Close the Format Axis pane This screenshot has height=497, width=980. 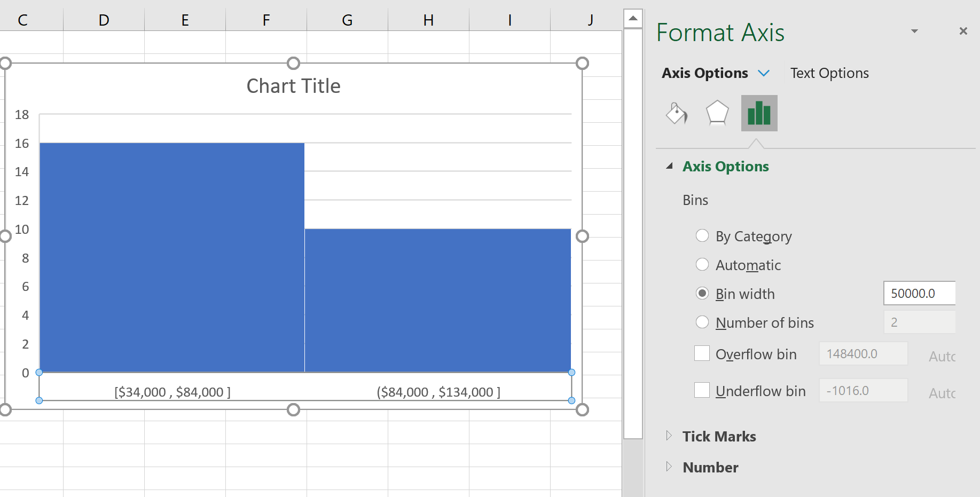click(x=963, y=31)
